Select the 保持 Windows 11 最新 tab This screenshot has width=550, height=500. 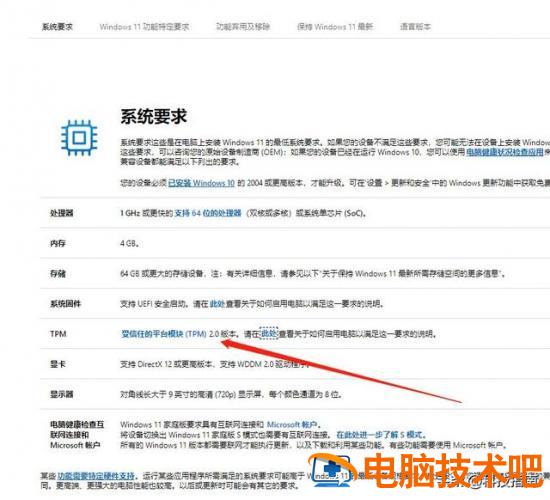(x=335, y=27)
